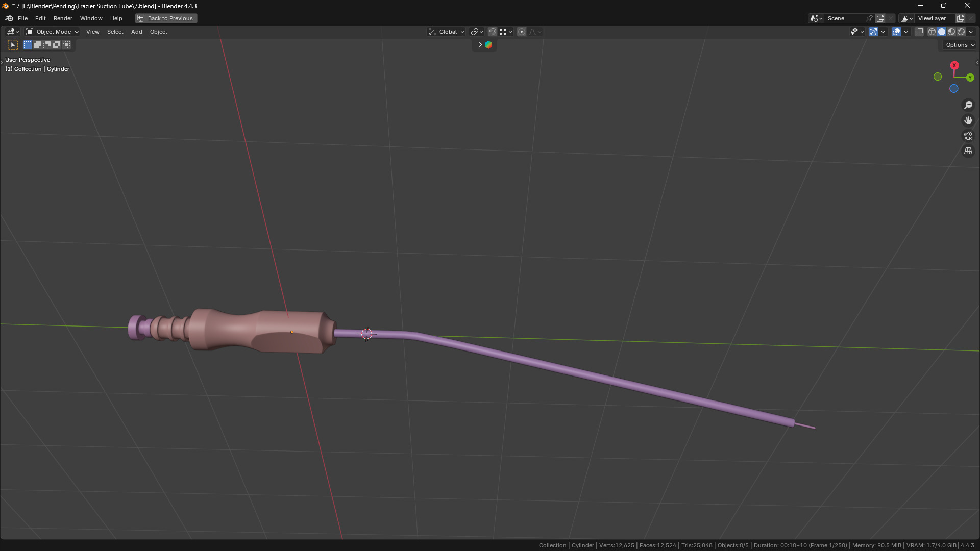Open the shading options dropdown arrow
Viewport: 980px width, 551px height.
click(971, 32)
